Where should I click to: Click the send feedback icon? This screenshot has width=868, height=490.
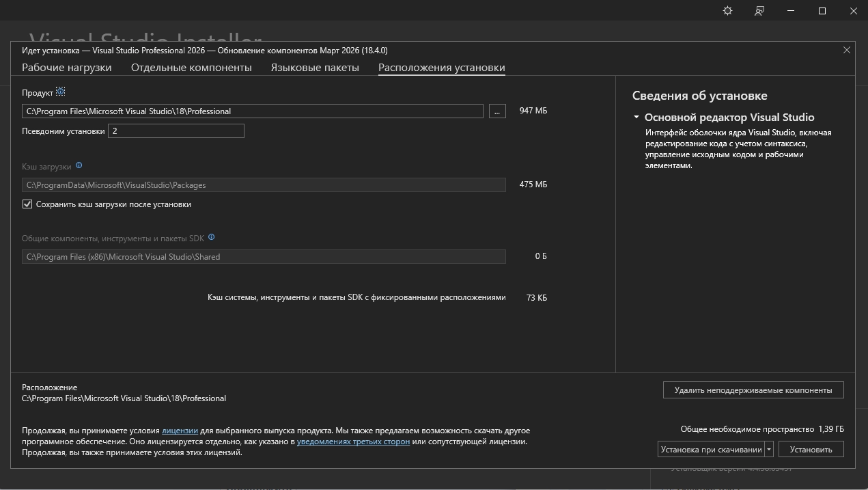point(759,11)
